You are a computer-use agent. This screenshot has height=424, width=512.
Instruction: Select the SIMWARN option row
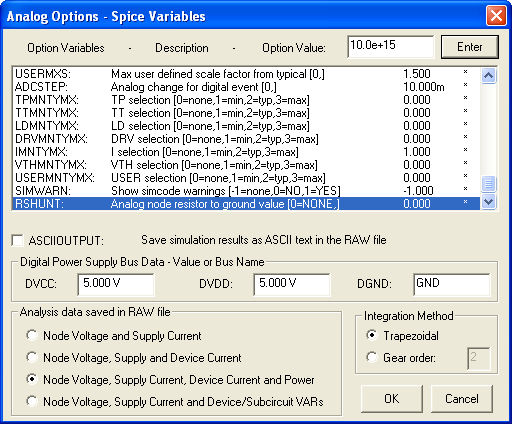246,191
